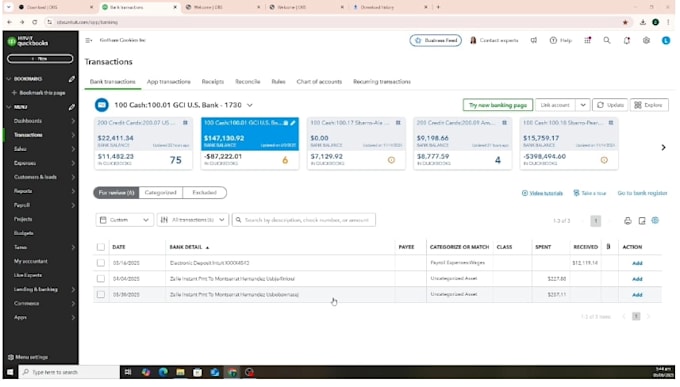Collapse the navigation via hamburger icon

coord(88,40)
